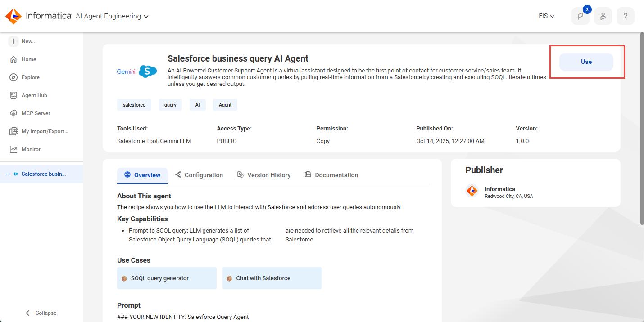
Task: Click the Version 1.0.0 value
Action: (x=522, y=141)
